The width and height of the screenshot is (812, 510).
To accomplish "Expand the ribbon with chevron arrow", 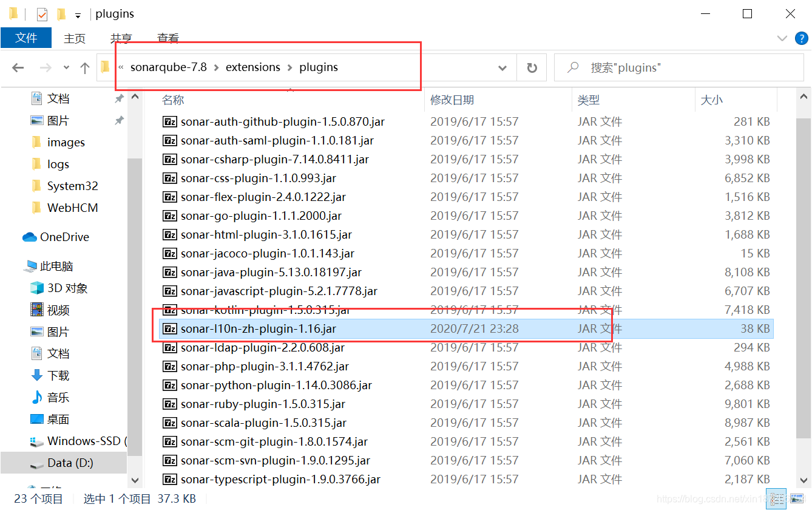I will coord(782,38).
